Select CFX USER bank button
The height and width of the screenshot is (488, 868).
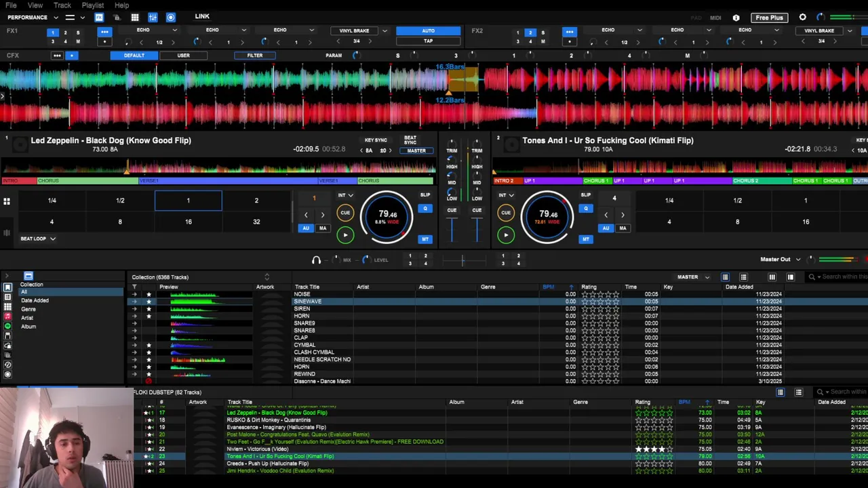[x=183, y=56]
